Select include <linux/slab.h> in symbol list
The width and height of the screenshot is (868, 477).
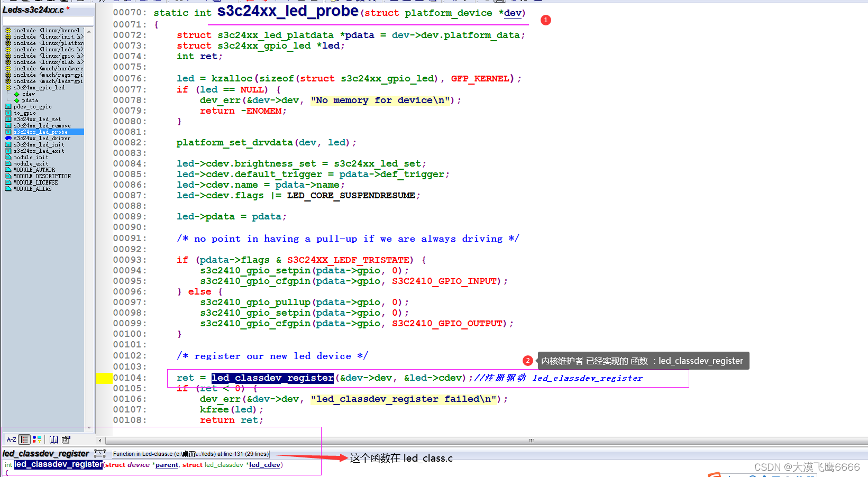click(x=44, y=62)
